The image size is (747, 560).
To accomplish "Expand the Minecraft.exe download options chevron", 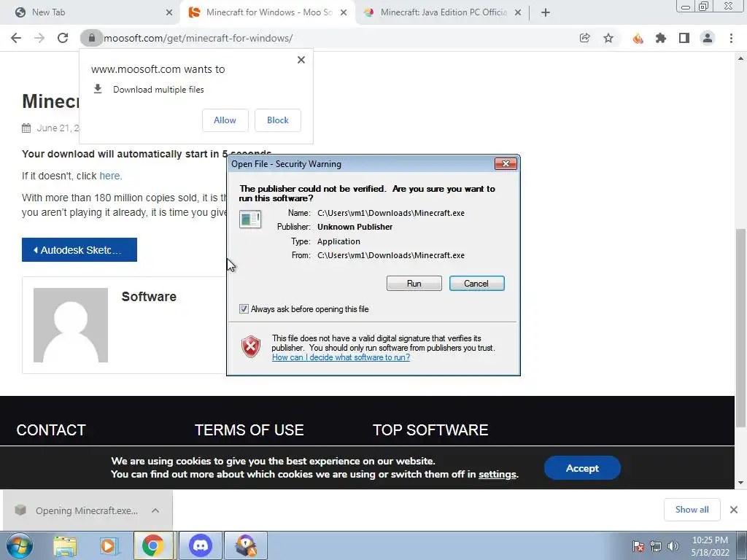I will coord(155,510).
